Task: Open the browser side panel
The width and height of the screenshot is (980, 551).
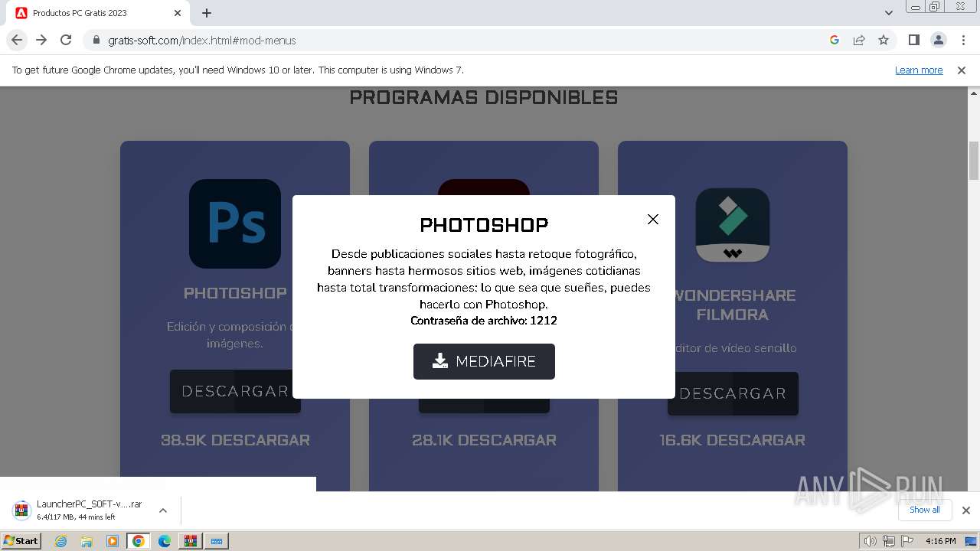Action: pos(913,40)
